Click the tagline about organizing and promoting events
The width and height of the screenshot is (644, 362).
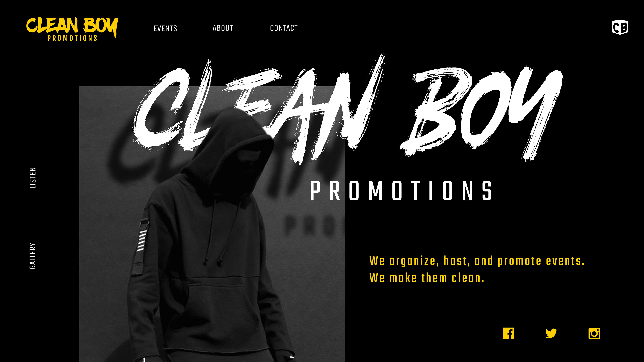(x=477, y=261)
